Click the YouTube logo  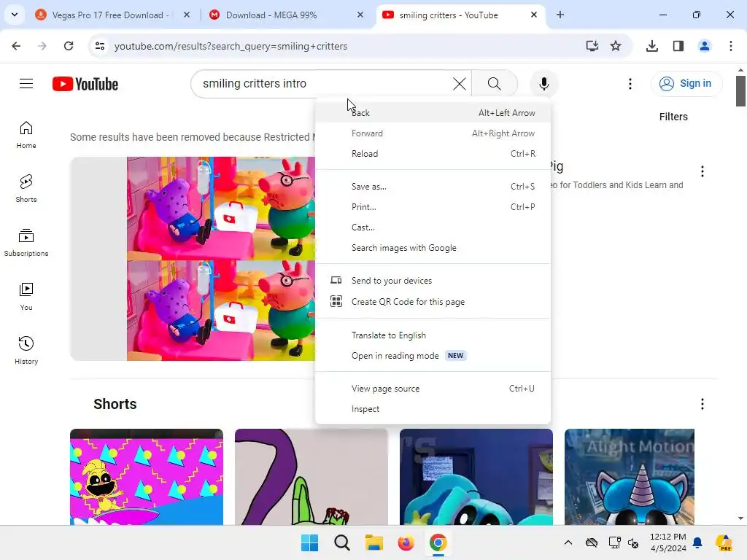(x=85, y=84)
